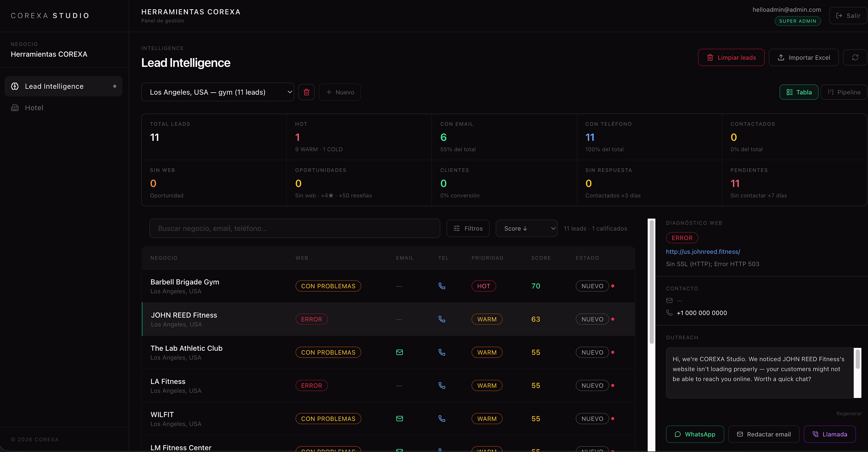Click phone icon in JOHN REED Fitness row
868x452 pixels.
pyautogui.click(x=442, y=319)
